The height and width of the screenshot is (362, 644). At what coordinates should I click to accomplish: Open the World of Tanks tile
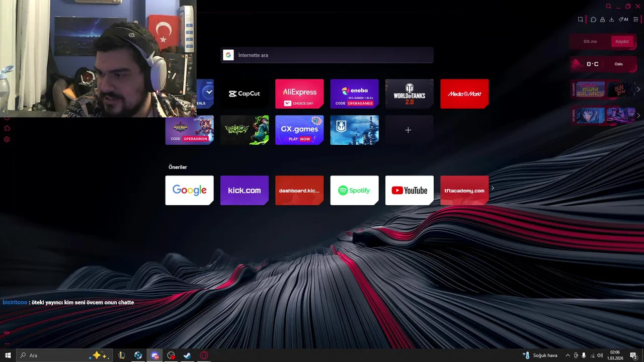click(410, 94)
